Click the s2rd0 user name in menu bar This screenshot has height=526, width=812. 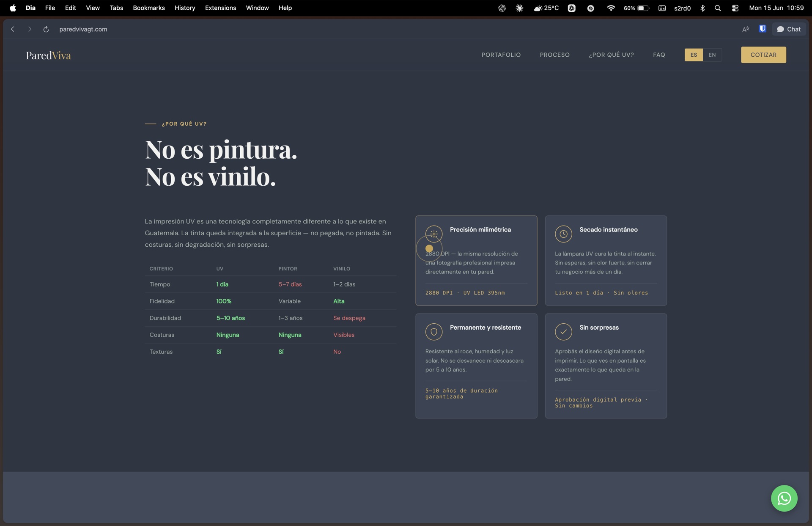coord(682,8)
